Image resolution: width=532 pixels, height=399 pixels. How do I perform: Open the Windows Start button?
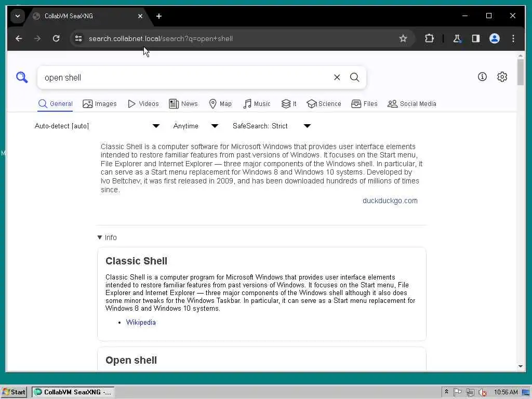(14, 392)
